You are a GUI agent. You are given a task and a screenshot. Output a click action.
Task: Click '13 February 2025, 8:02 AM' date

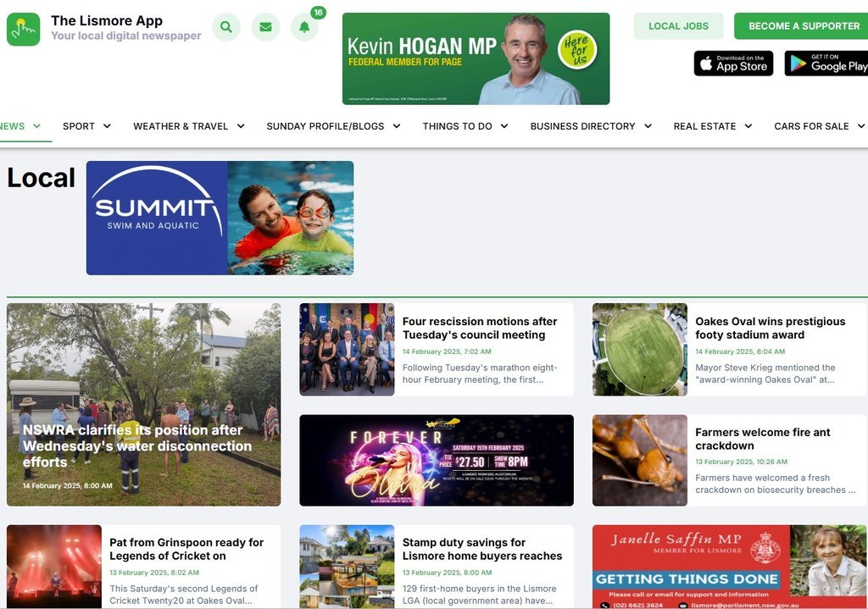[154, 573]
